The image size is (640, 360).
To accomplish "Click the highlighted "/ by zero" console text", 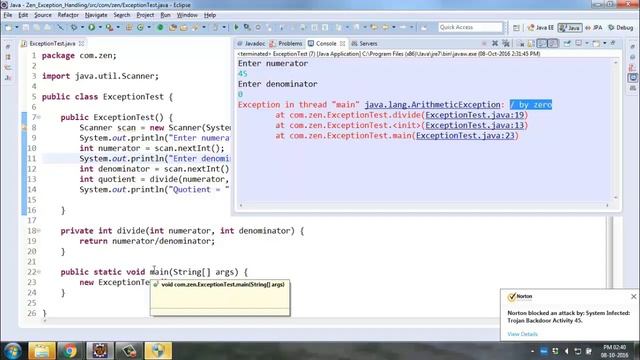I will [531, 105].
